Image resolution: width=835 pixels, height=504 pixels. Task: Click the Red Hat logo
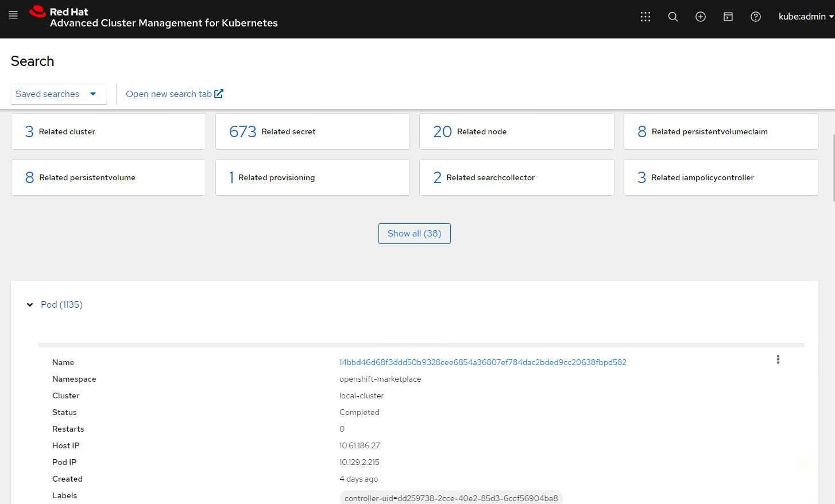[x=38, y=12]
